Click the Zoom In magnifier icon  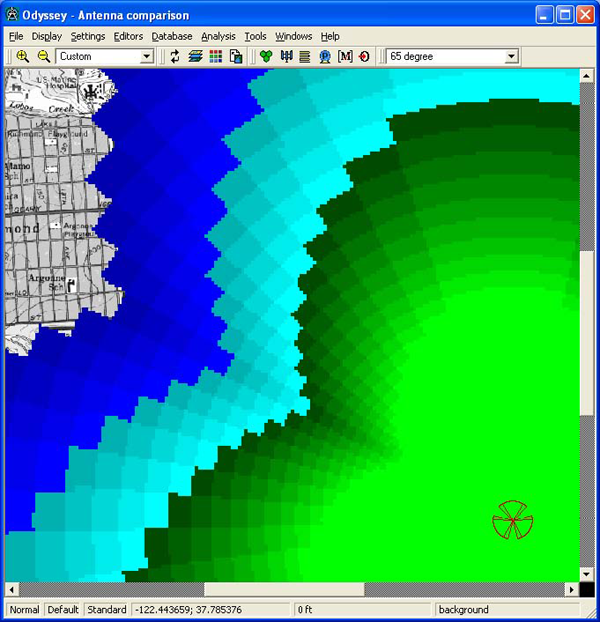click(22, 57)
